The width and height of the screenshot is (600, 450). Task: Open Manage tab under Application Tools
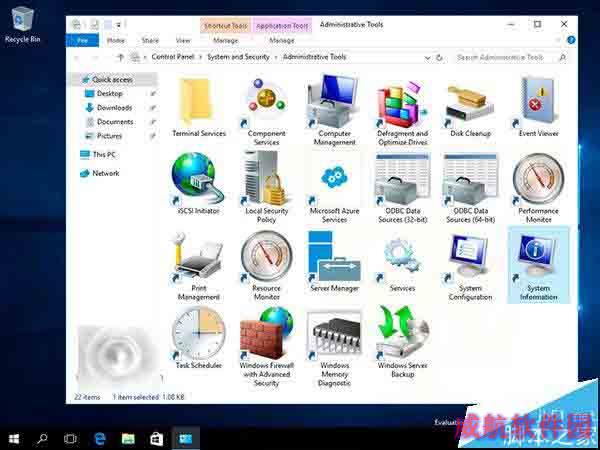(282, 41)
